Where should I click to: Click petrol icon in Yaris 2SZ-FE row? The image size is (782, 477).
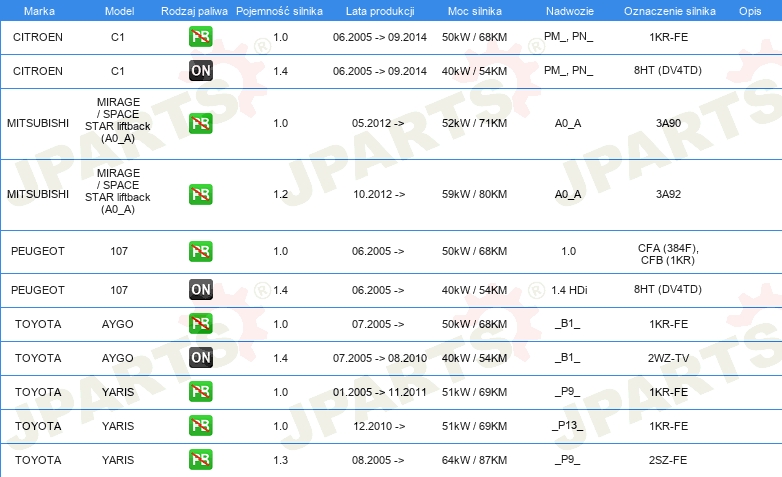coord(200,460)
